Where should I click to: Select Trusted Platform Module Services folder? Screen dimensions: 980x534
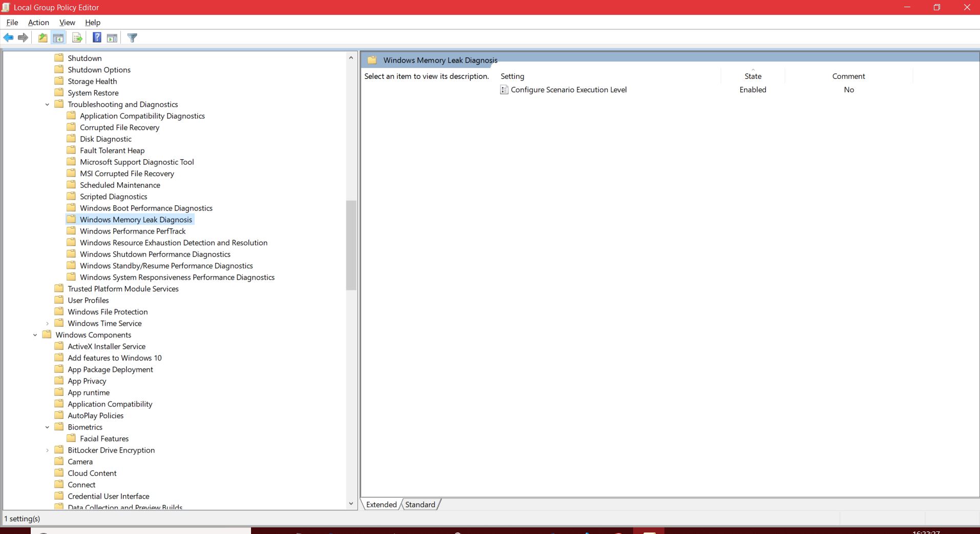(123, 289)
